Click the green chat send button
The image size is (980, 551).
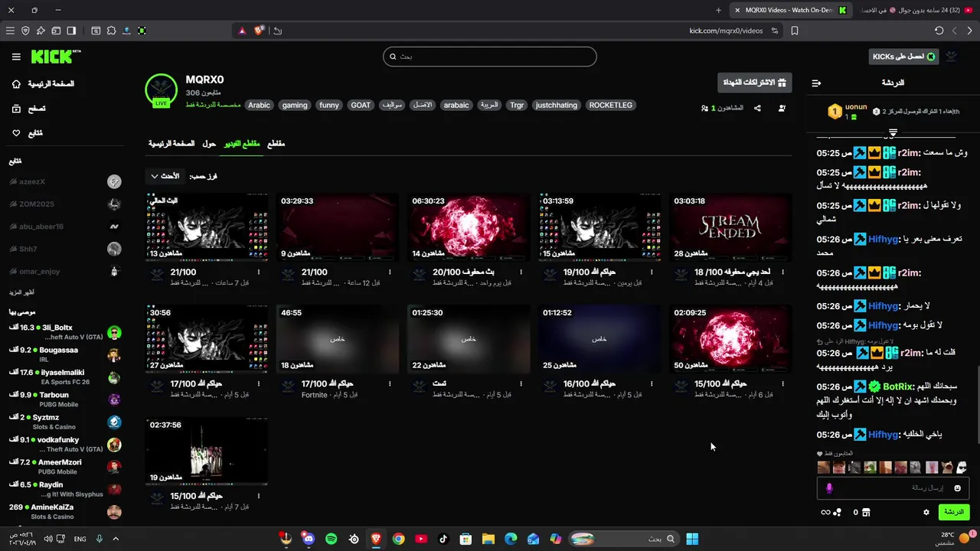(x=953, y=512)
